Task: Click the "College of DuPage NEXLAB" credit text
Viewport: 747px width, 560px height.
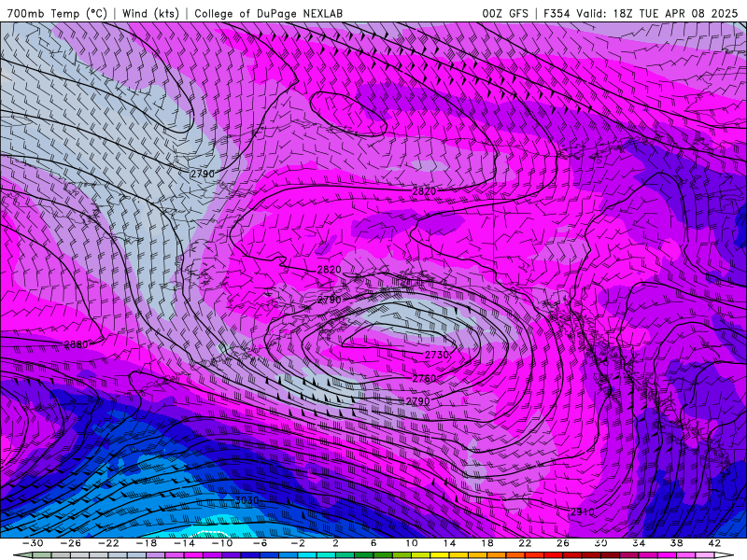Action: tap(268, 13)
